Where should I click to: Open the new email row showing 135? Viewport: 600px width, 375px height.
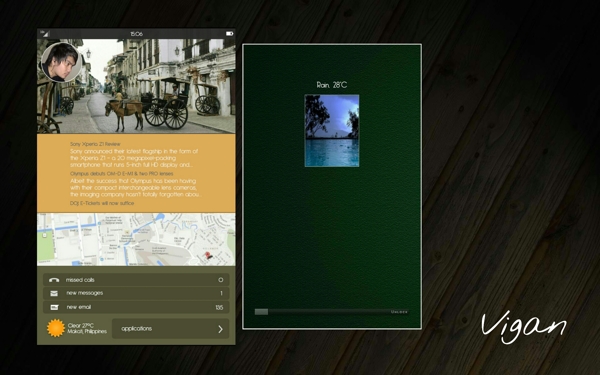[136, 307]
